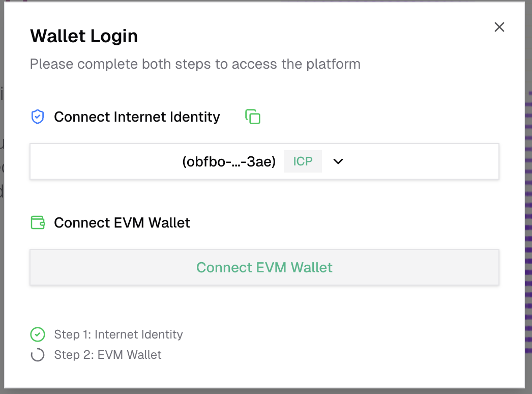Click the gray strip below the dialog
The width and height of the screenshot is (532, 394).
click(264, 391)
